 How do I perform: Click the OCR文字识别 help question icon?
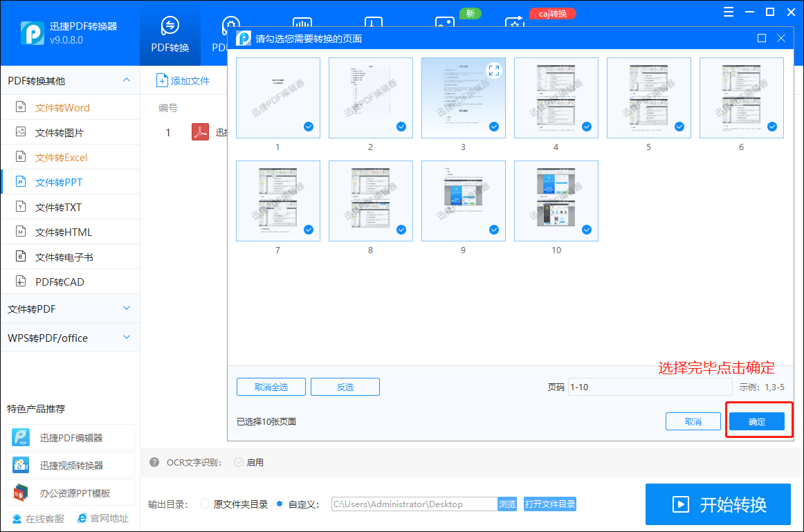(154, 462)
